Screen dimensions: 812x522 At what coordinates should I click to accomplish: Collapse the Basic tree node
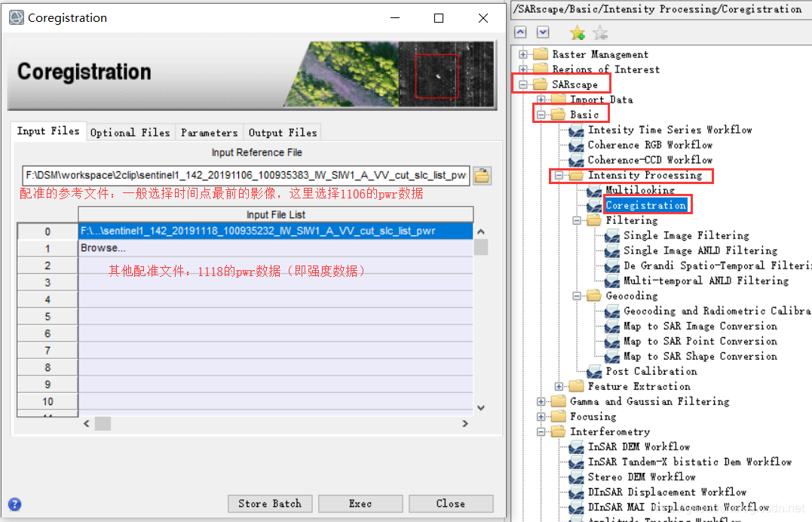(541, 114)
